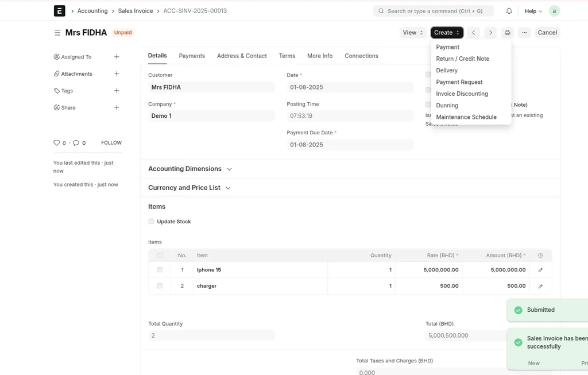Expand Currency and Price List section

(x=189, y=187)
